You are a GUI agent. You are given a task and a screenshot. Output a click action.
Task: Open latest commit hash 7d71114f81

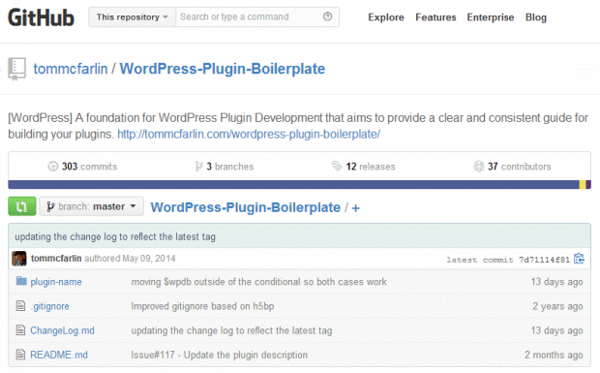tap(544, 260)
